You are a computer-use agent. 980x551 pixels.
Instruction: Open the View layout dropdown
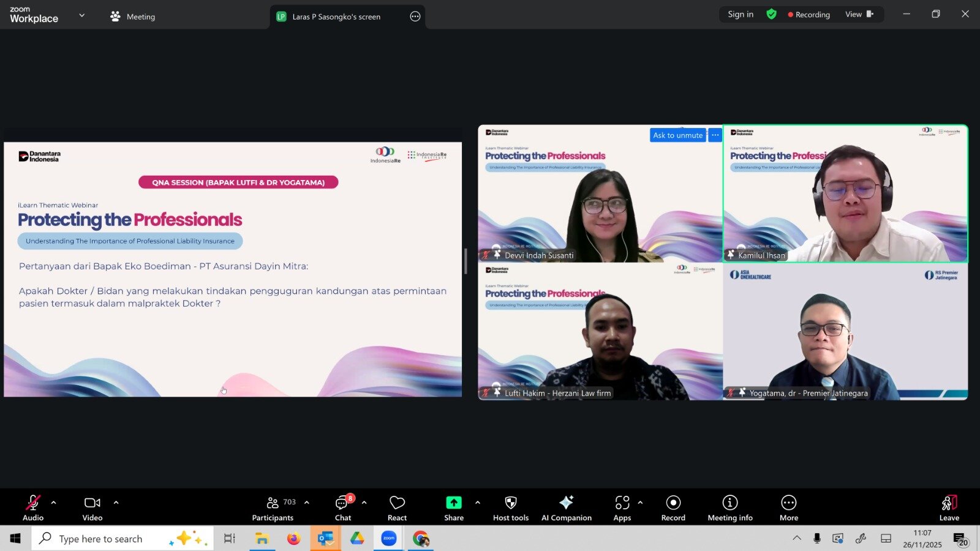[x=859, y=15]
